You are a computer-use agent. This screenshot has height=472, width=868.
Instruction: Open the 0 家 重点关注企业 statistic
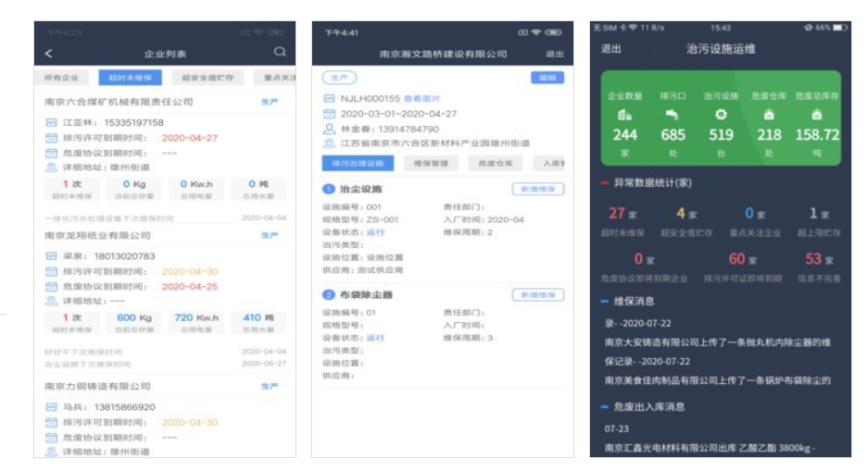click(x=755, y=221)
